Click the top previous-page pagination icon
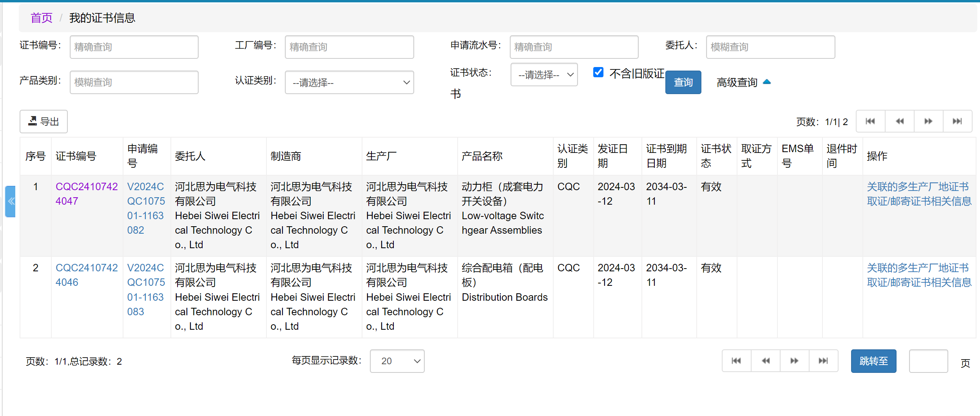The height and width of the screenshot is (416, 980). [900, 122]
